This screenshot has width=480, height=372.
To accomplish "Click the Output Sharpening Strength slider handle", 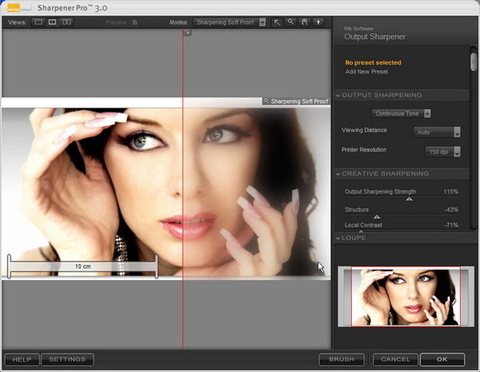I will (409, 199).
